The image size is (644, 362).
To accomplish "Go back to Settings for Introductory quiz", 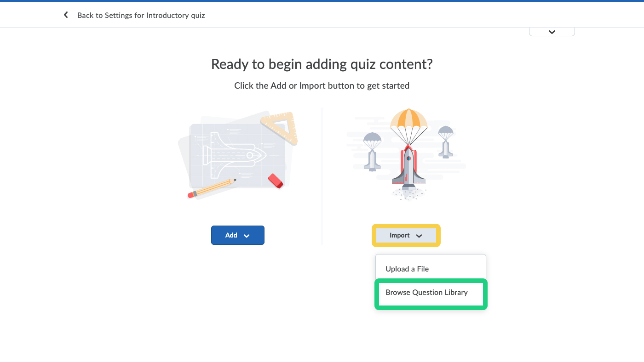I will (141, 15).
